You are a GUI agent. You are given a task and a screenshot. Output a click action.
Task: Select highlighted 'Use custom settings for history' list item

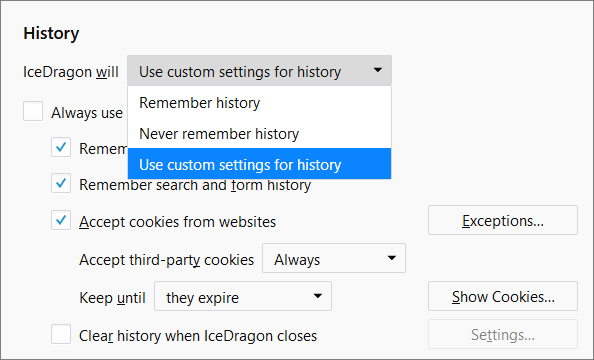pos(259,164)
